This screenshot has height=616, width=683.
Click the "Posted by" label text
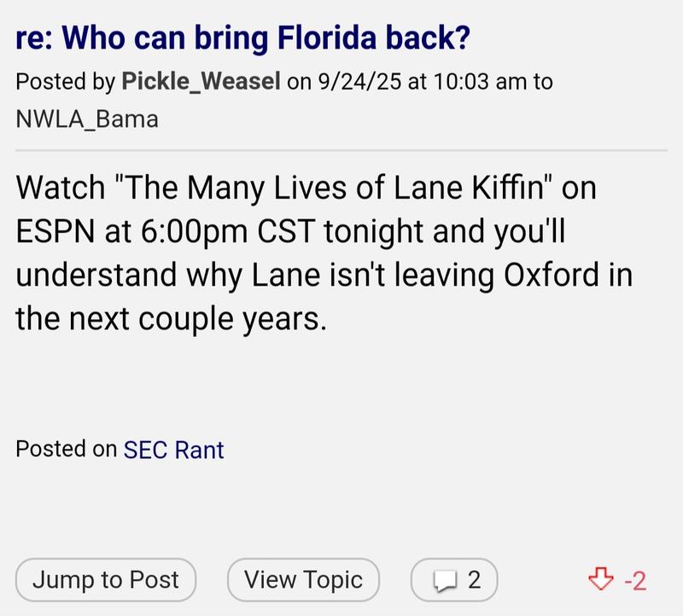[66, 82]
